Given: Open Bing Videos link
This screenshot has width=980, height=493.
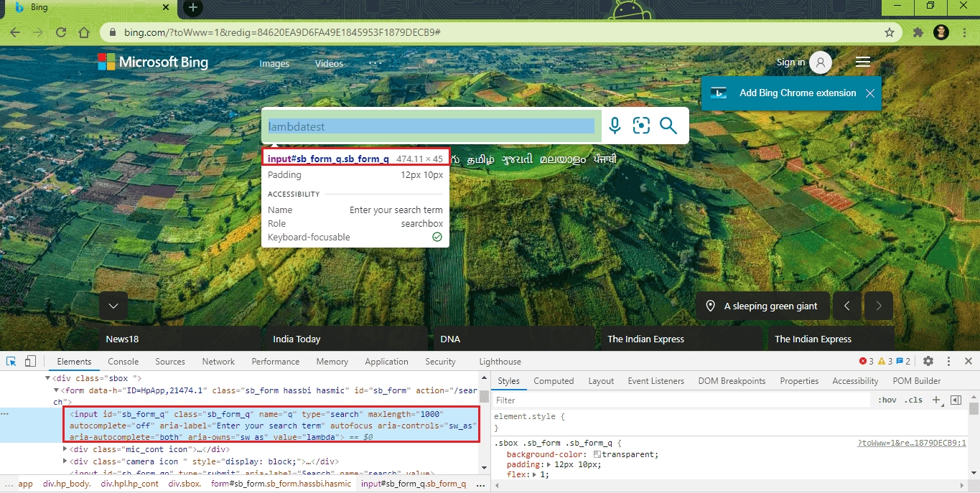Looking at the screenshot, I should coord(329,63).
